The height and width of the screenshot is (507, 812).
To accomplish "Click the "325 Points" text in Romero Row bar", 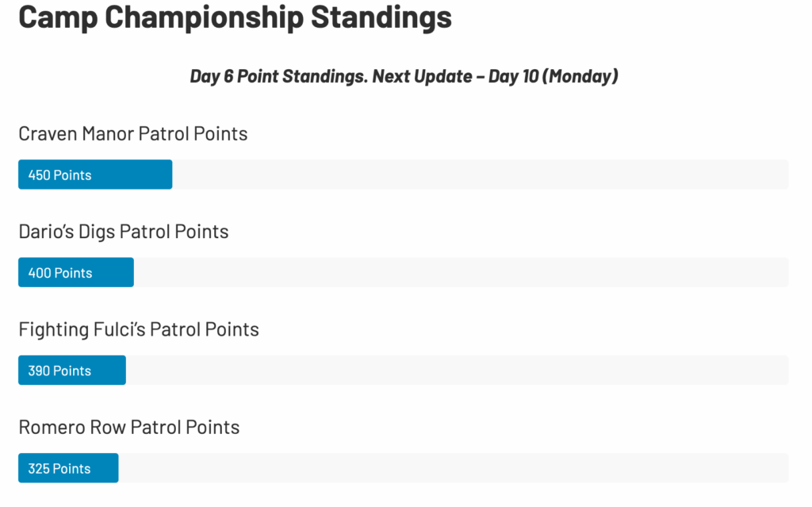I will pos(59,469).
